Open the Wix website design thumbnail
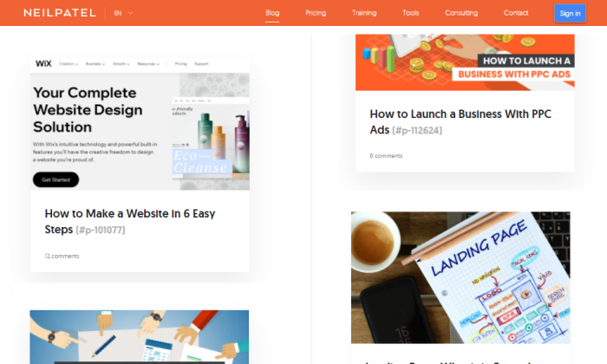The height and width of the screenshot is (364, 607). click(140, 124)
